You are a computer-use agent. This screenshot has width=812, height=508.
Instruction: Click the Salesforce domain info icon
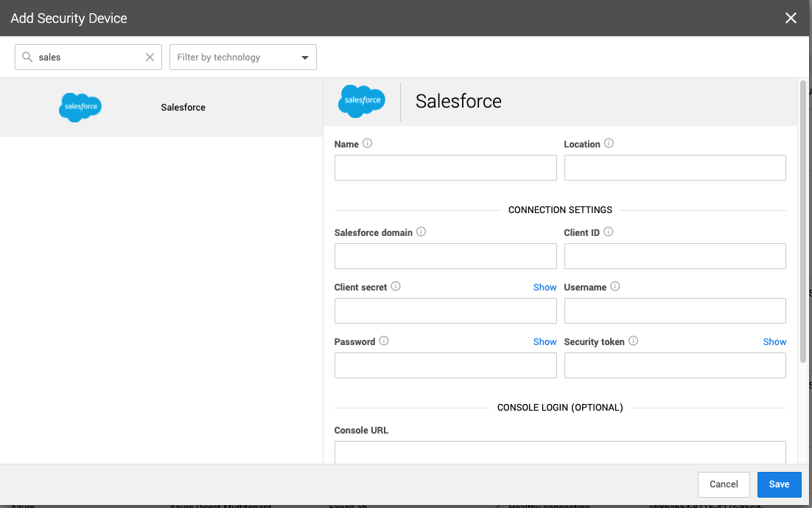click(x=421, y=232)
